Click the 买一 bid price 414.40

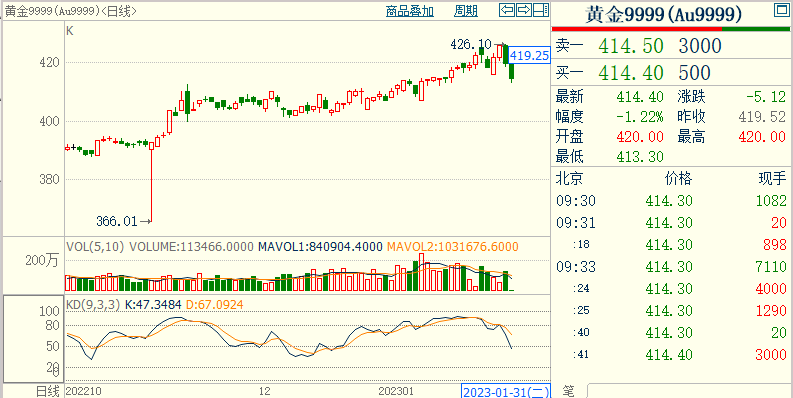tap(631, 73)
